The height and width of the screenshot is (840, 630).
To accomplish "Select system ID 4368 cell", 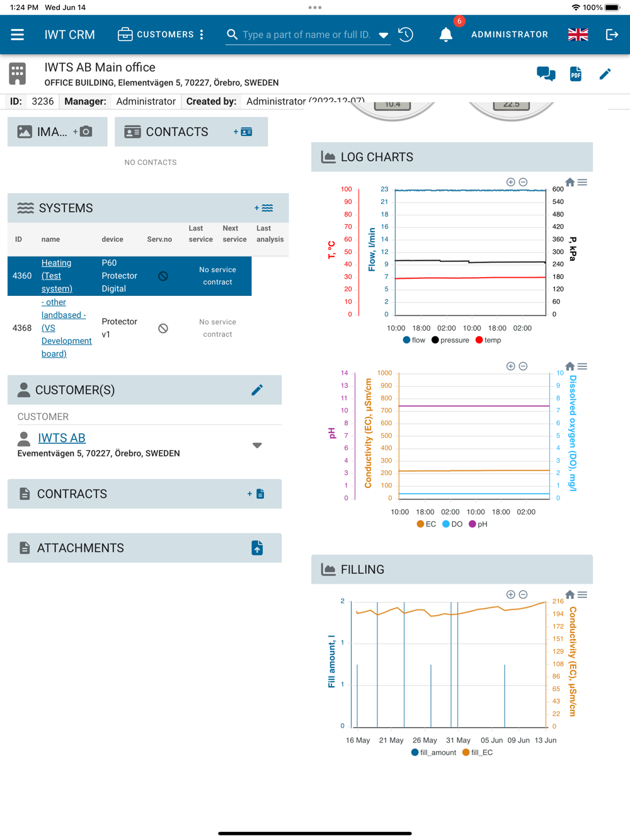I will [22, 328].
